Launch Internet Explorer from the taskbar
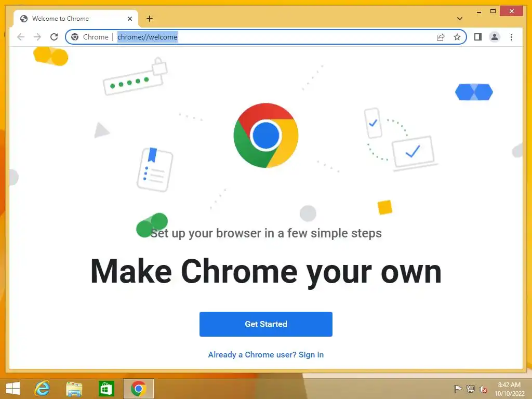Image resolution: width=532 pixels, height=399 pixels. [42, 389]
